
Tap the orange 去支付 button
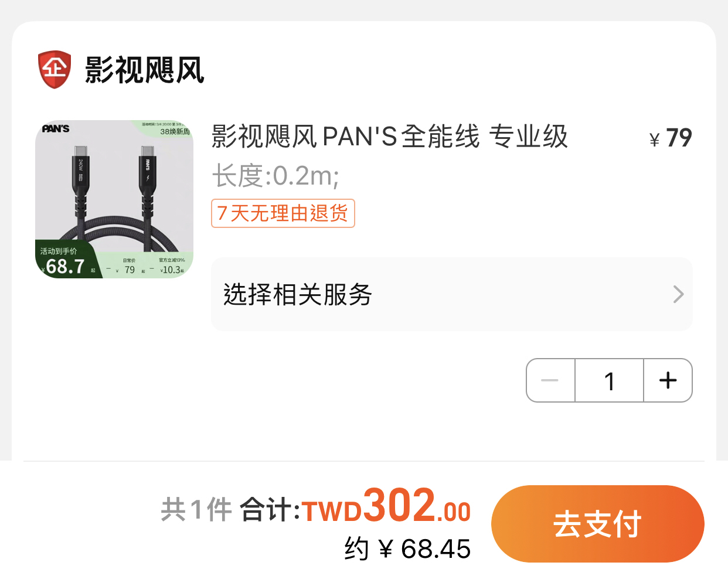click(598, 524)
